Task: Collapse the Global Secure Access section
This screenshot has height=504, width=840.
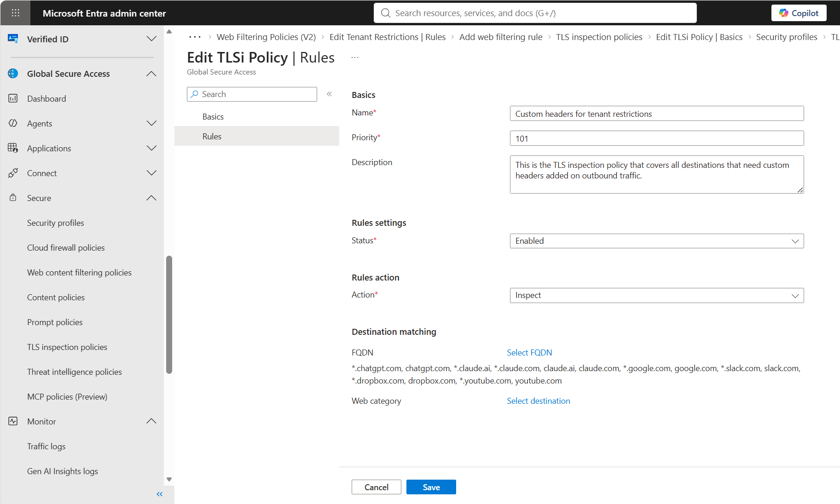Action: point(151,74)
